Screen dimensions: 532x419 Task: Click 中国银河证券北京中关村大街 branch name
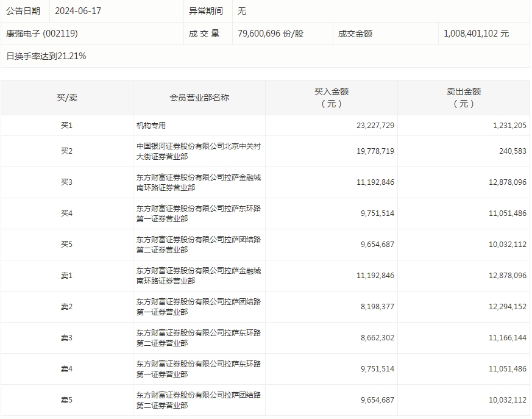point(199,151)
